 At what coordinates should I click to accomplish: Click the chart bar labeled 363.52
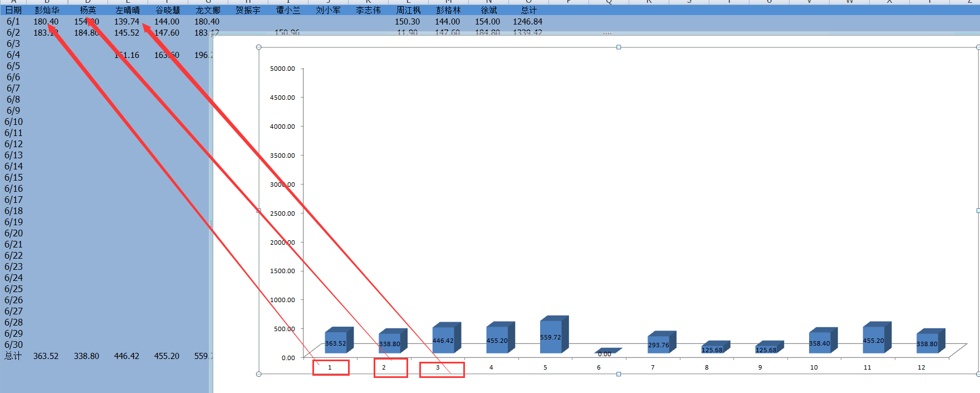tap(339, 340)
